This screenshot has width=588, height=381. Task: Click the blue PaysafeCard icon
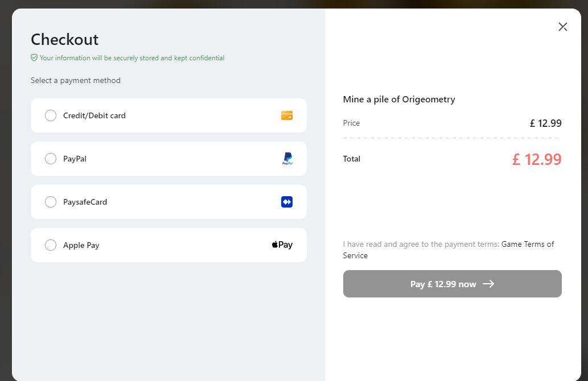[287, 202]
